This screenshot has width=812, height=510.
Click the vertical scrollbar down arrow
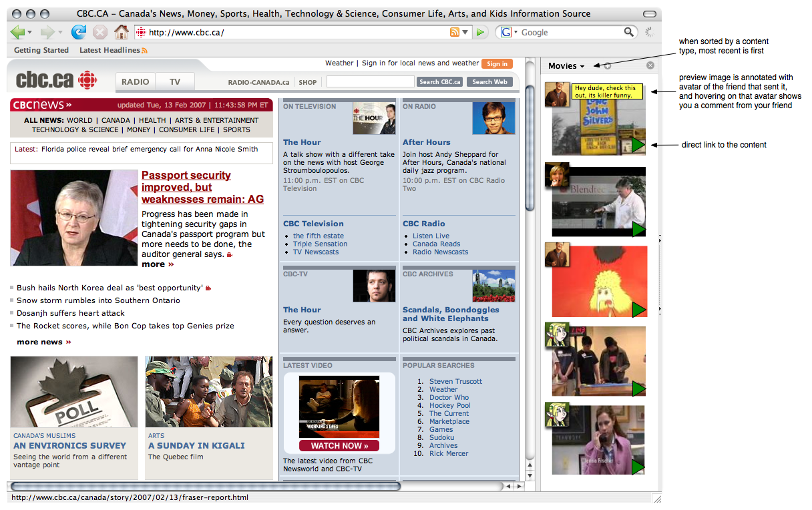[530, 477]
